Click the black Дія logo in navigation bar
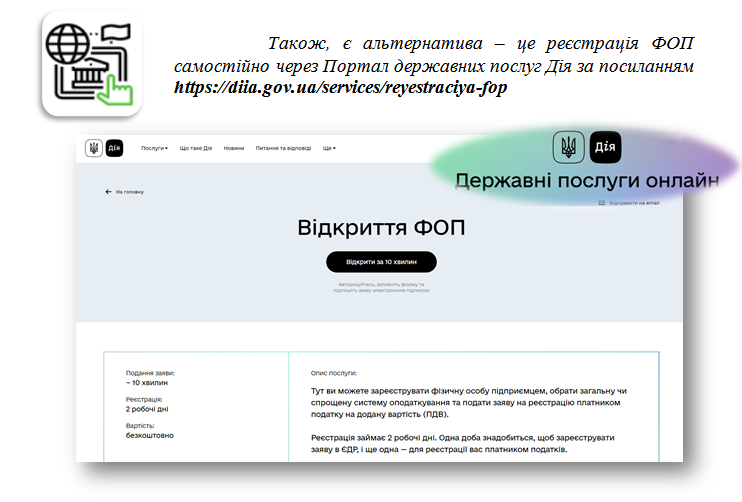742x502 pixels. click(x=114, y=148)
